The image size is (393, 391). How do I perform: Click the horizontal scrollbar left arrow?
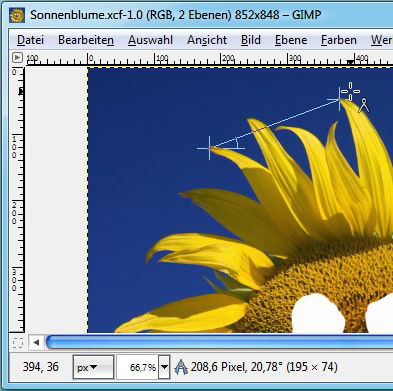point(36,342)
